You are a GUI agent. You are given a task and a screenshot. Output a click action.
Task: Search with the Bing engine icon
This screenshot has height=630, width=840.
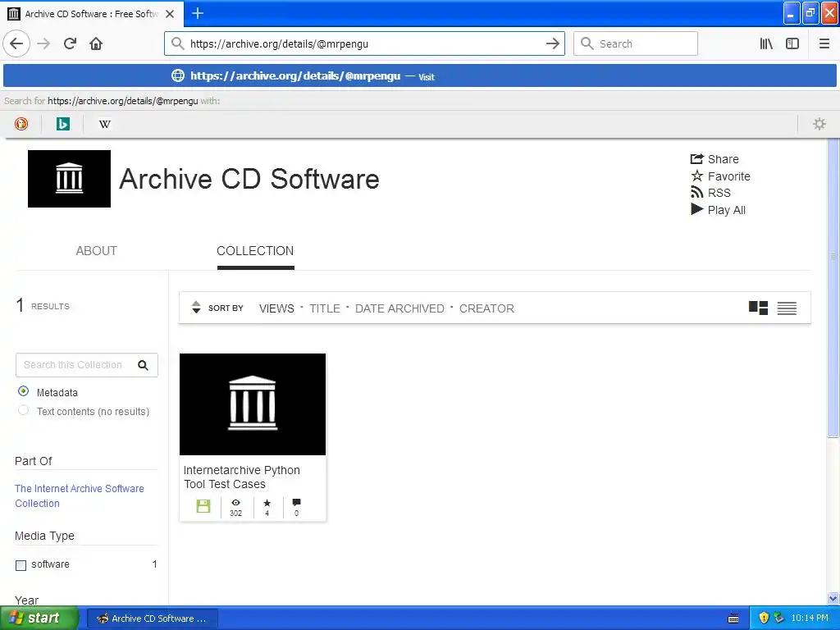click(62, 125)
